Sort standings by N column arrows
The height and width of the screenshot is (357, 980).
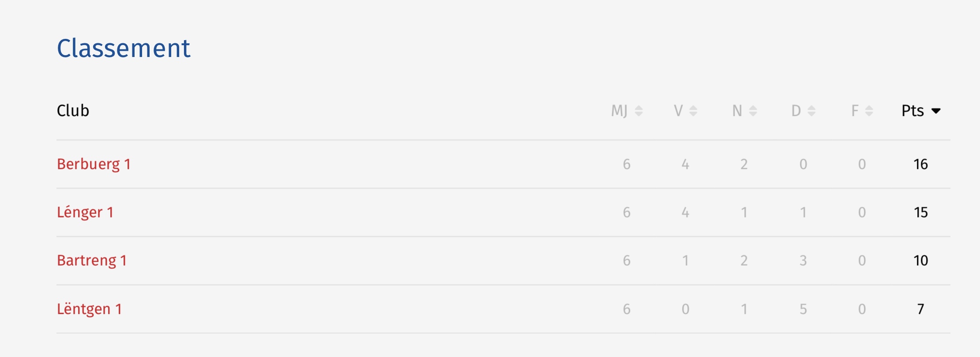753,111
